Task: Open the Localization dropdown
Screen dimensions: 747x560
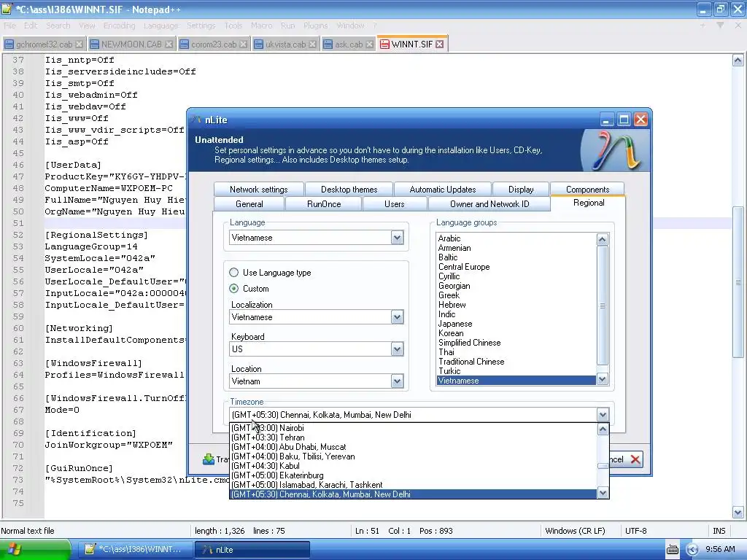Action: coord(397,317)
